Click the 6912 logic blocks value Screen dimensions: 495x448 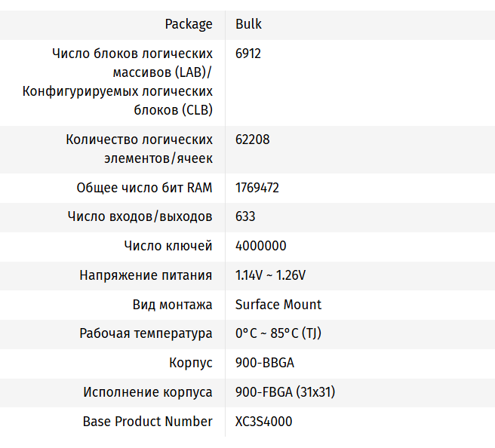click(x=248, y=54)
